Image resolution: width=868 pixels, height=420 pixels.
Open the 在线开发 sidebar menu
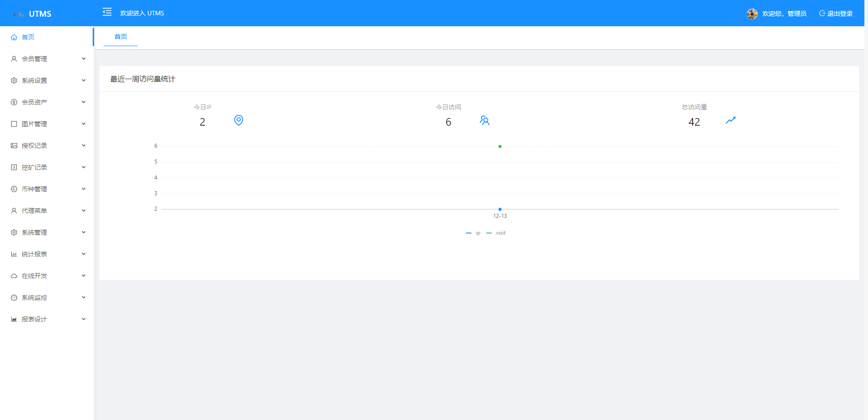tap(47, 276)
